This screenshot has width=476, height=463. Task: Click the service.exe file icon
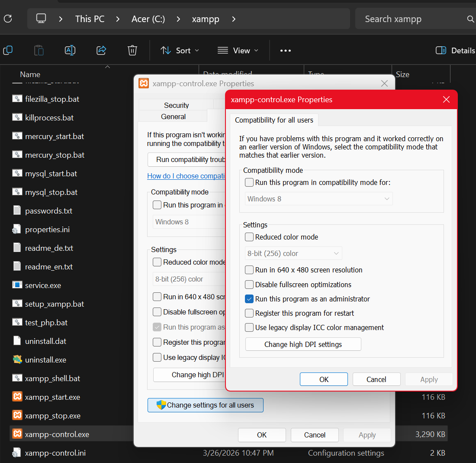(17, 285)
